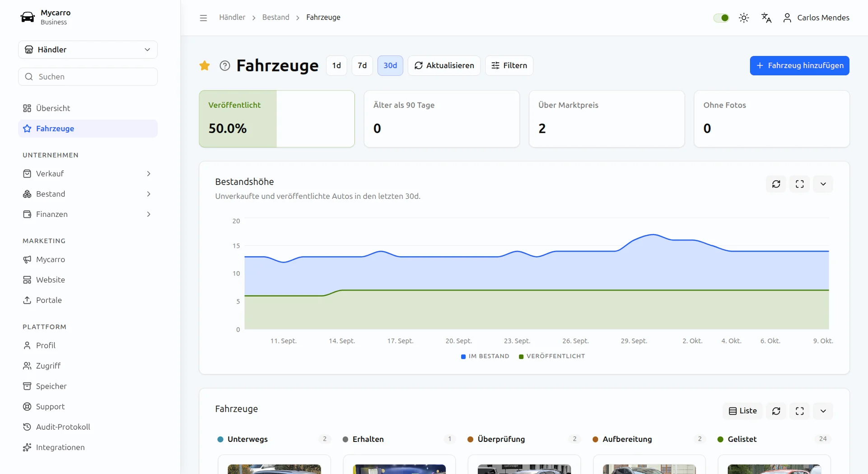Toggle Im Bestand legend series
This screenshot has height=474, width=868.
(x=485, y=356)
